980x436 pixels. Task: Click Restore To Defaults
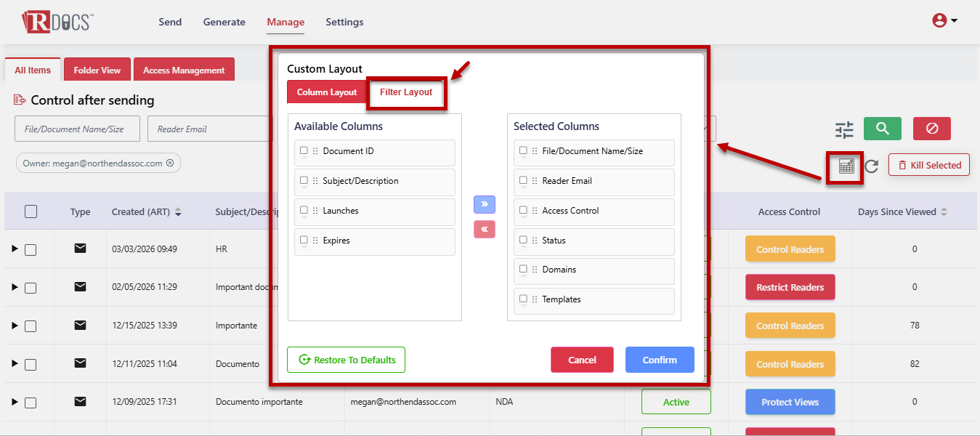click(x=346, y=360)
